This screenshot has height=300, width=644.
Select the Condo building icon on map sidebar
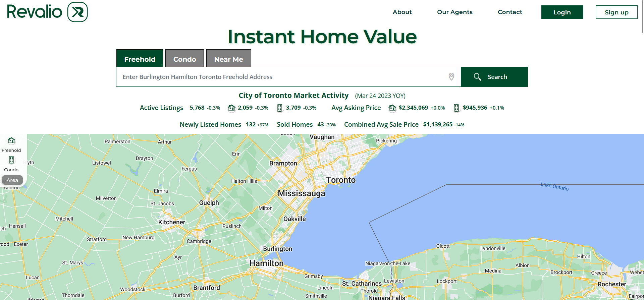tap(11, 160)
